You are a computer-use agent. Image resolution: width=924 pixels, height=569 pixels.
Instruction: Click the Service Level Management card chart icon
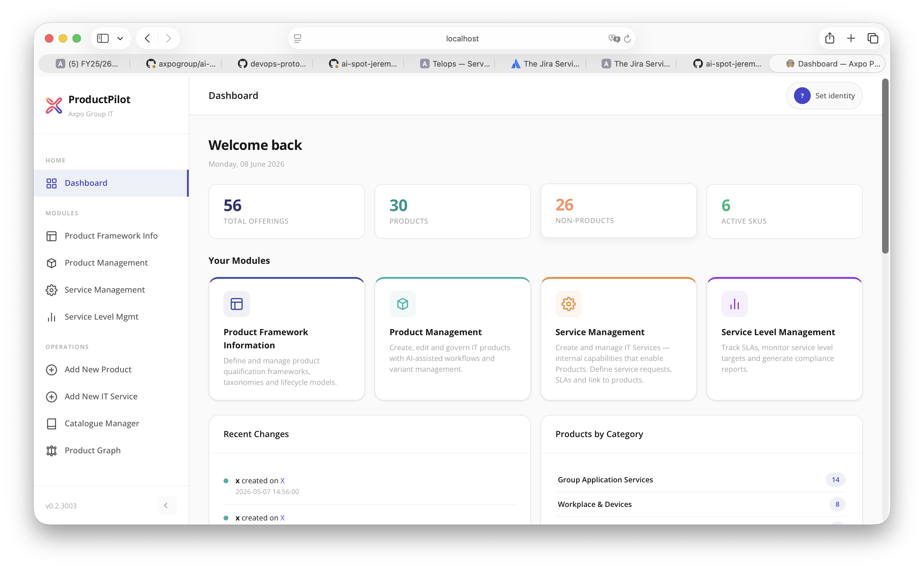pyautogui.click(x=734, y=304)
